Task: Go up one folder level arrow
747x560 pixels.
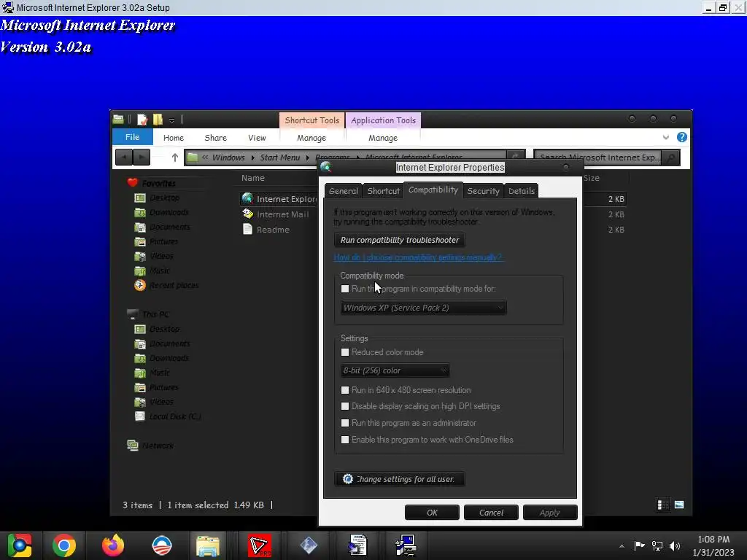Action: point(174,157)
